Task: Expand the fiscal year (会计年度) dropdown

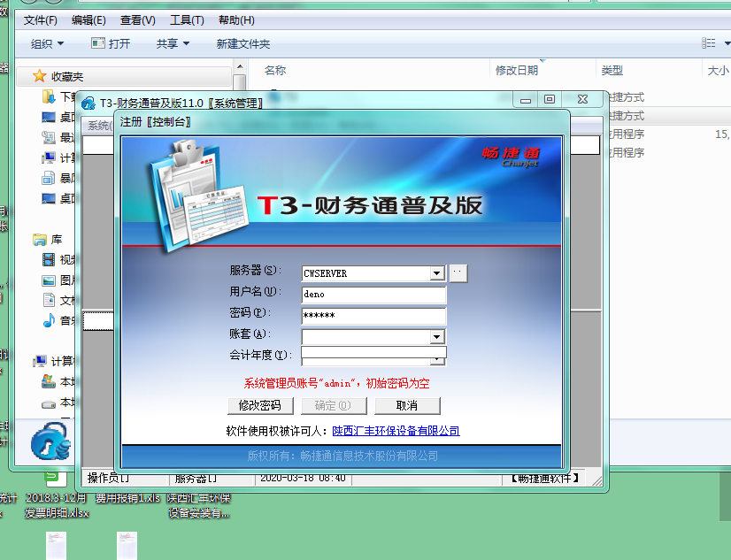Action: click(x=437, y=360)
